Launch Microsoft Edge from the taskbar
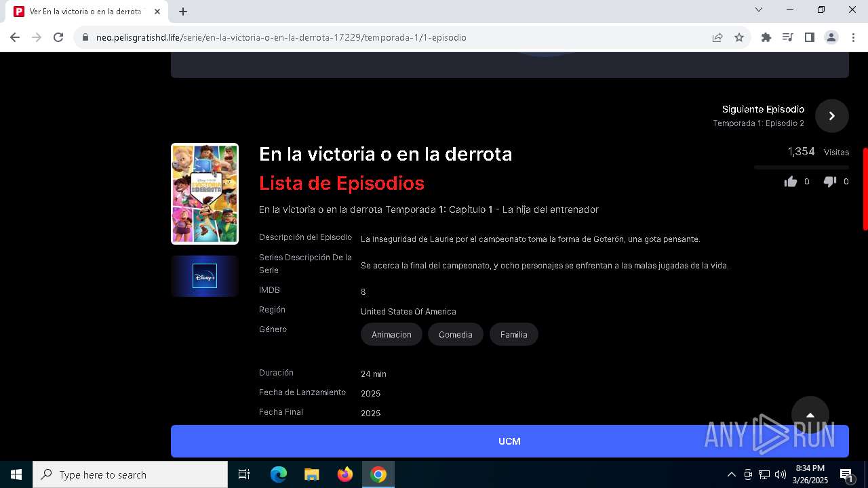868x488 pixels. point(279,474)
